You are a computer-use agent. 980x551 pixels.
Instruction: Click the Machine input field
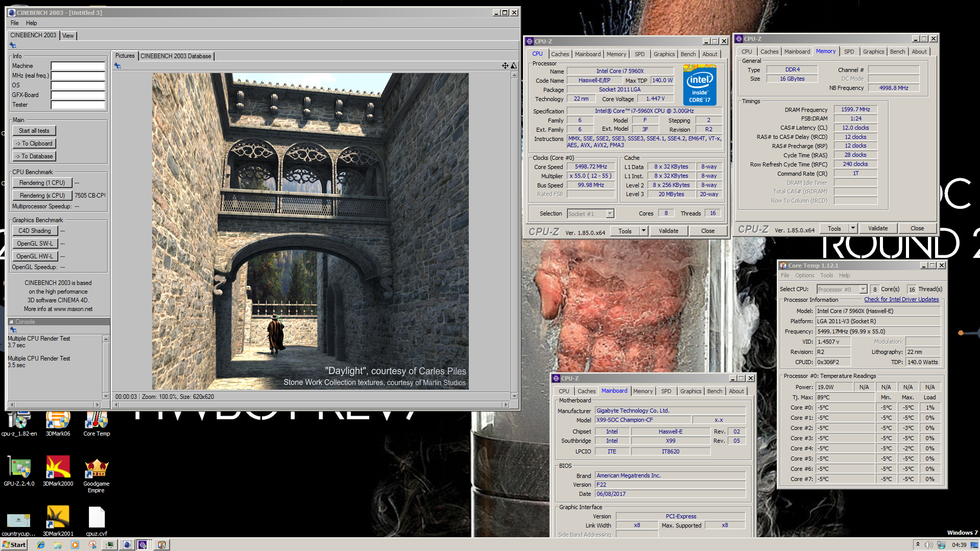pos(78,66)
